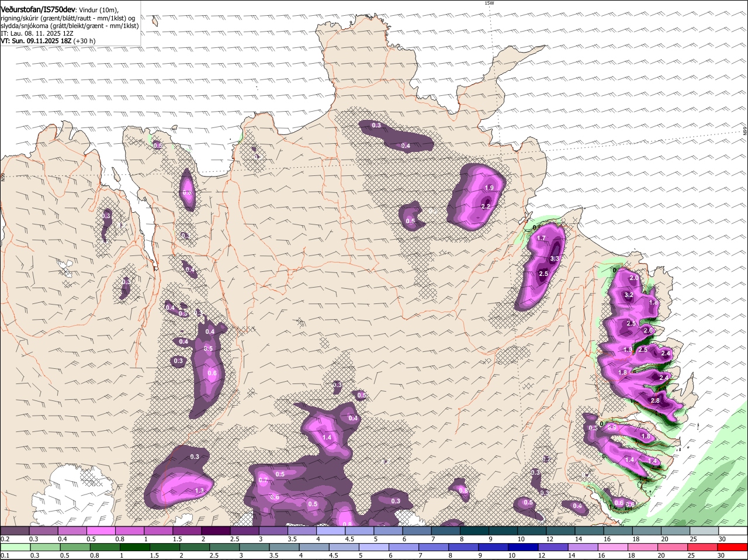This screenshot has width=748, height=560.
Task: Select upper legend lavender swatch 4 to 4.5
Action: [x=331, y=531]
